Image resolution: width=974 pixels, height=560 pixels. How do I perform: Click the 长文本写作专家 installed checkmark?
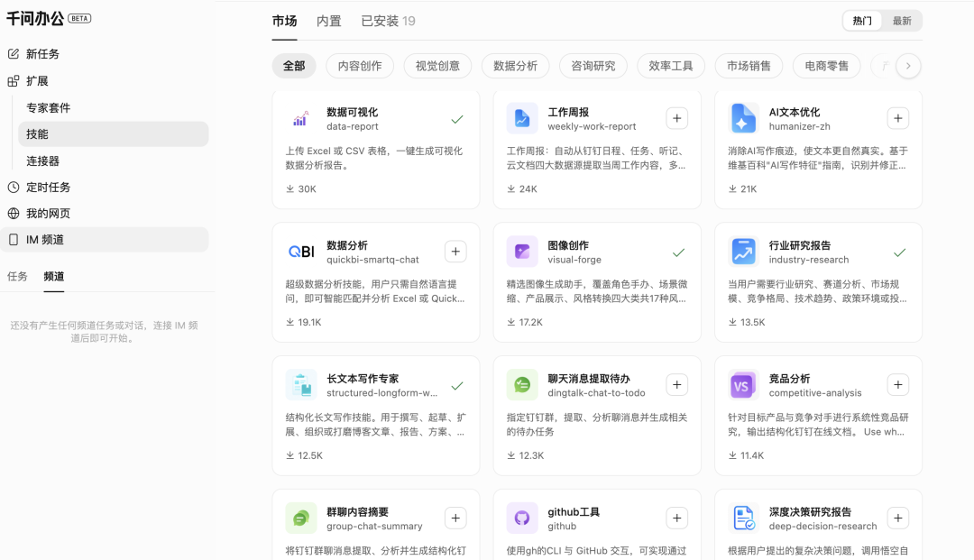click(457, 386)
